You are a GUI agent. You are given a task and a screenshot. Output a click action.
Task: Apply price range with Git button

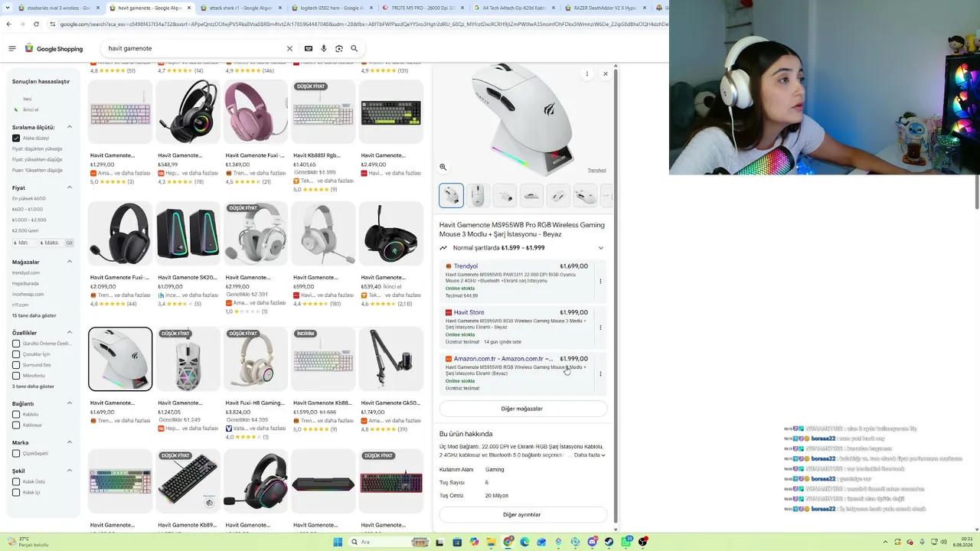pyautogui.click(x=69, y=243)
